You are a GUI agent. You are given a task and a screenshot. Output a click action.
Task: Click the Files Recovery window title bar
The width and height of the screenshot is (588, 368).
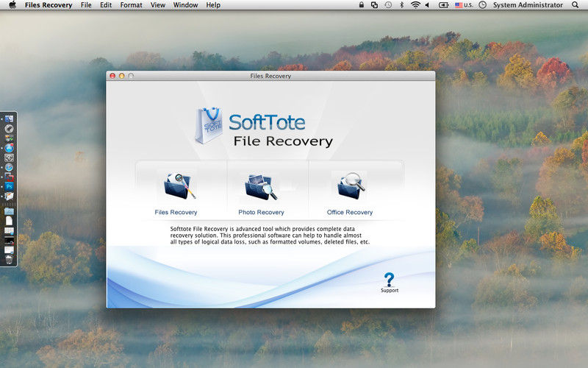(270, 76)
